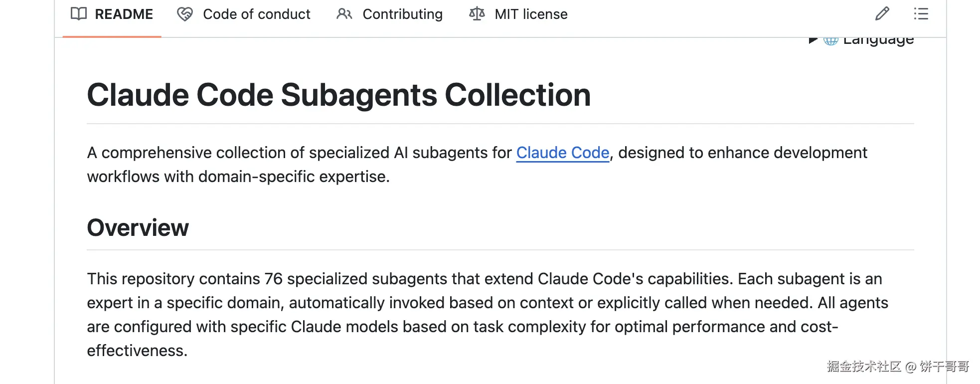Follow the Claude Code hyperlink
This screenshot has width=980, height=384.
pyautogui.click(x=563, y=153)
